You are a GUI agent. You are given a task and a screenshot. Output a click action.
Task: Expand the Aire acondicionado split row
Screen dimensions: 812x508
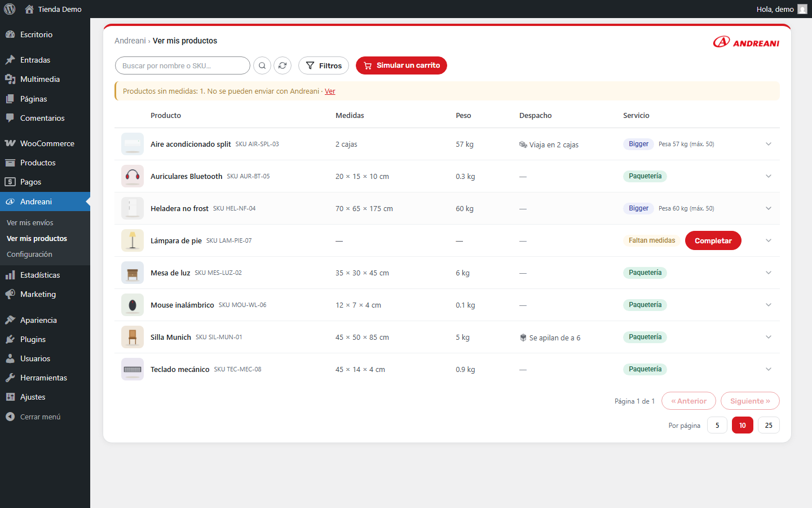[x=769, y=144]
